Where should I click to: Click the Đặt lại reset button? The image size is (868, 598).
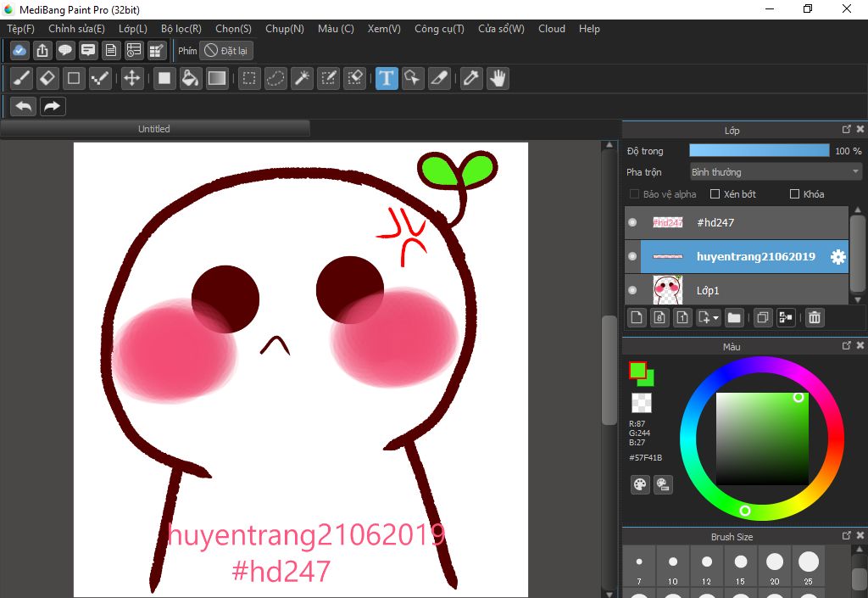click(x=226, y=51)
